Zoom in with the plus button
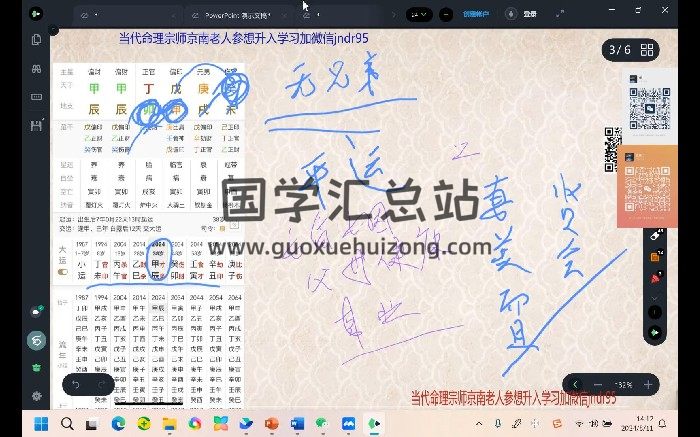The width and height of the screenshot is (700, 437). click(x=648, y=384)
